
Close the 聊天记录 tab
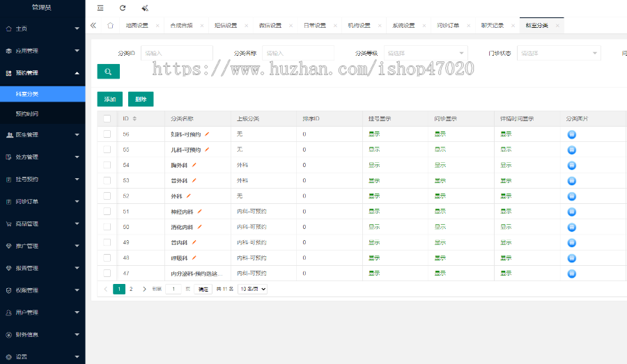[513, 26]
